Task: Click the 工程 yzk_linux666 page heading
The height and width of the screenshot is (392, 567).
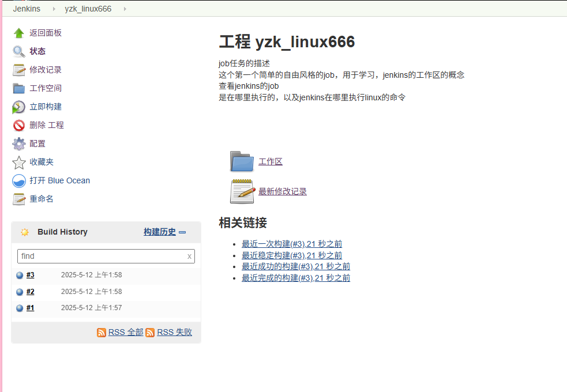Action: [287, 42]
